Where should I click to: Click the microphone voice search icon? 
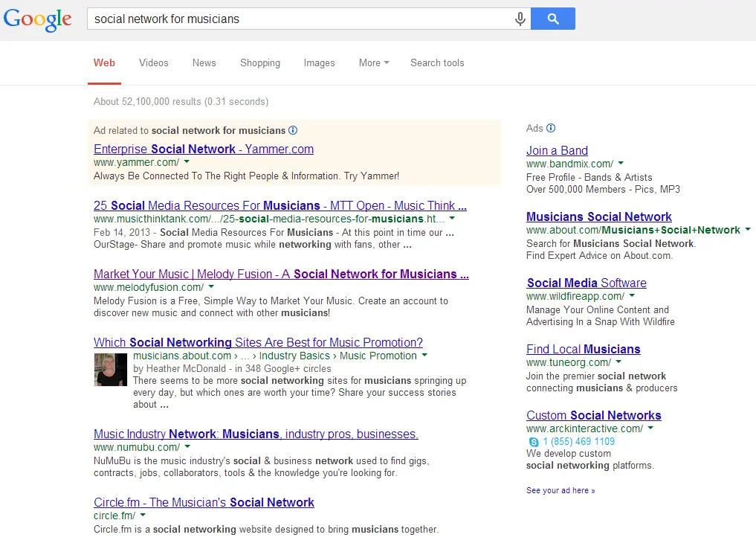[x=520, y=19]
